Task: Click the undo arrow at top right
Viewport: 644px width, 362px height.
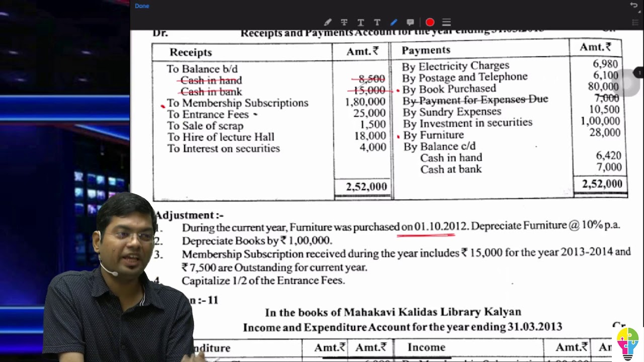Action: 633,6
